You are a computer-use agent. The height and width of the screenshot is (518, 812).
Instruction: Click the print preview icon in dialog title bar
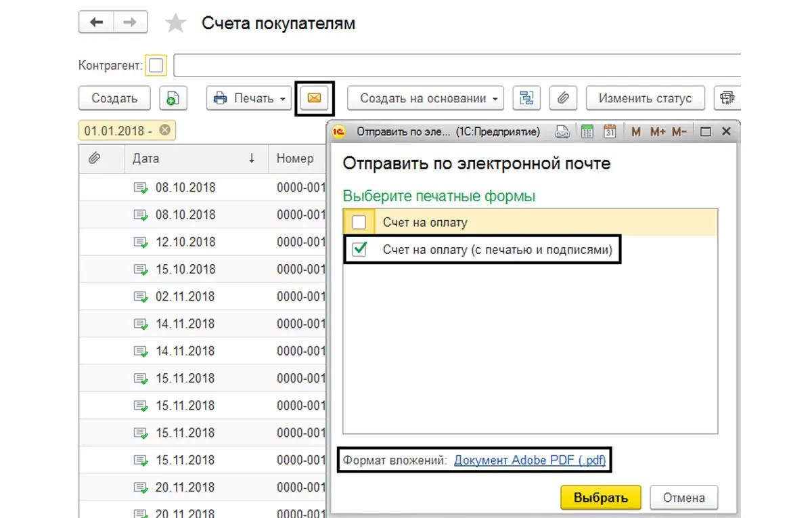click(562, 132)
